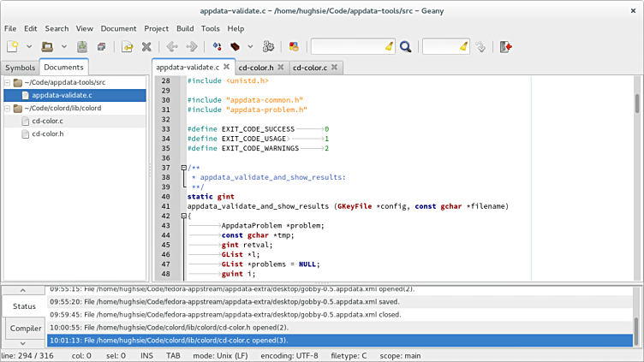Screen dimensions: 644x362
Task: Click the toolbar search text field
Action: click(346, 46)
